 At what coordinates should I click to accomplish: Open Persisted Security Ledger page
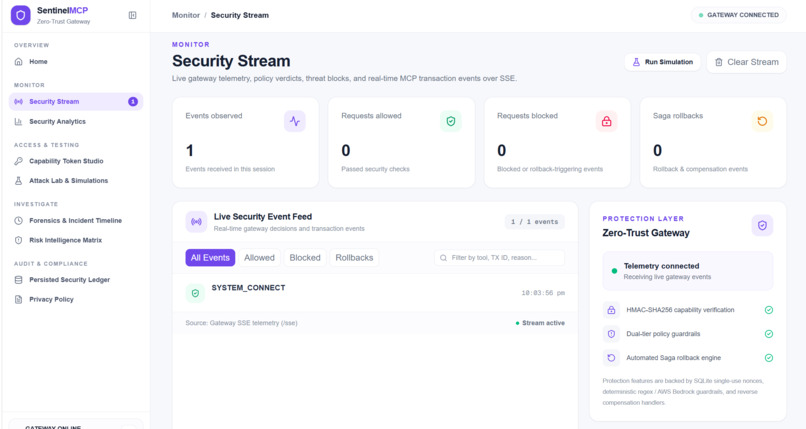click(x=76, y=280)
